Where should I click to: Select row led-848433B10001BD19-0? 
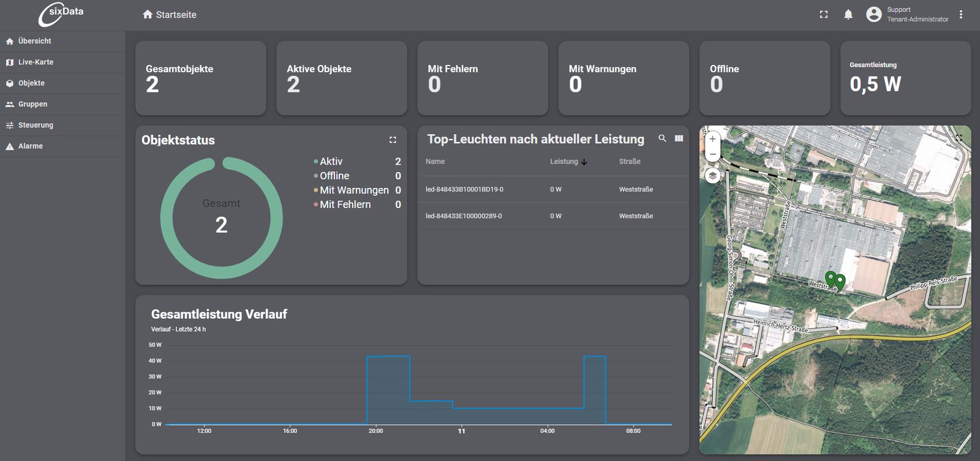(553, 189)
